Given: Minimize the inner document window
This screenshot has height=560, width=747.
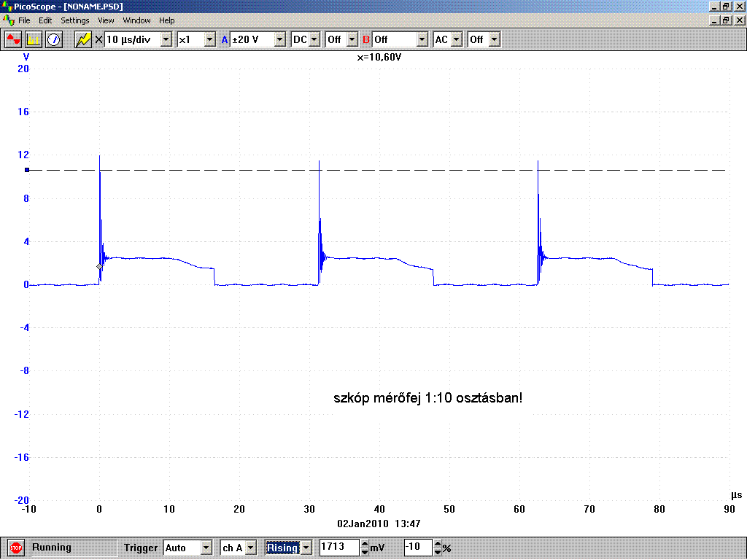Looking at the screenshot, I should point(714,20).
